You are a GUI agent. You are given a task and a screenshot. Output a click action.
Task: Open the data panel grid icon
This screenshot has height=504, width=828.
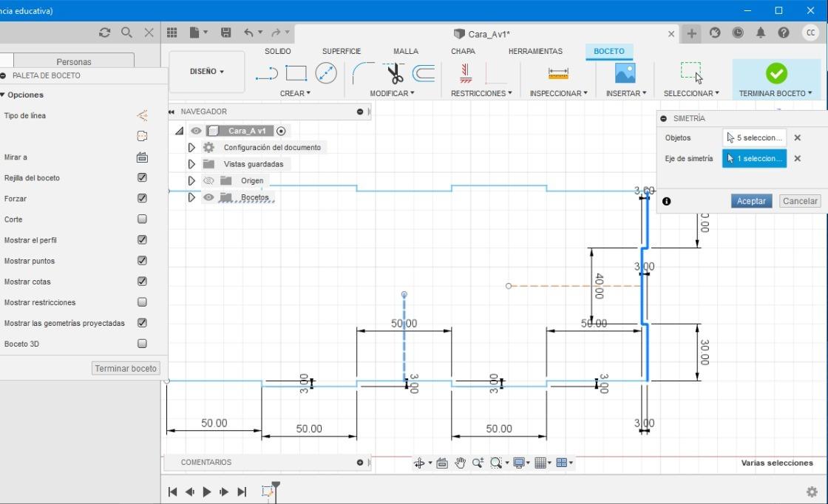pos(172,33)
